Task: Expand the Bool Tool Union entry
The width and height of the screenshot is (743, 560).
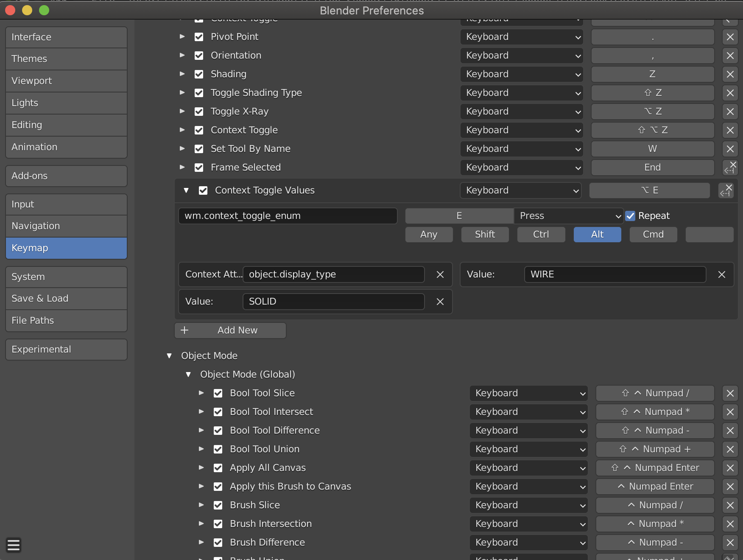Action: click(201, 449)
